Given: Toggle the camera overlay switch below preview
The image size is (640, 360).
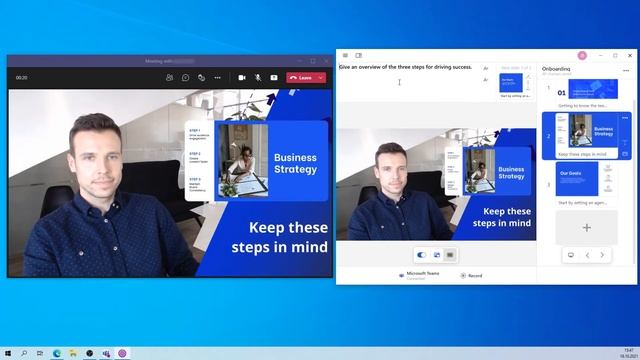Looking at the screenshot, I should (x=422, y=255).
